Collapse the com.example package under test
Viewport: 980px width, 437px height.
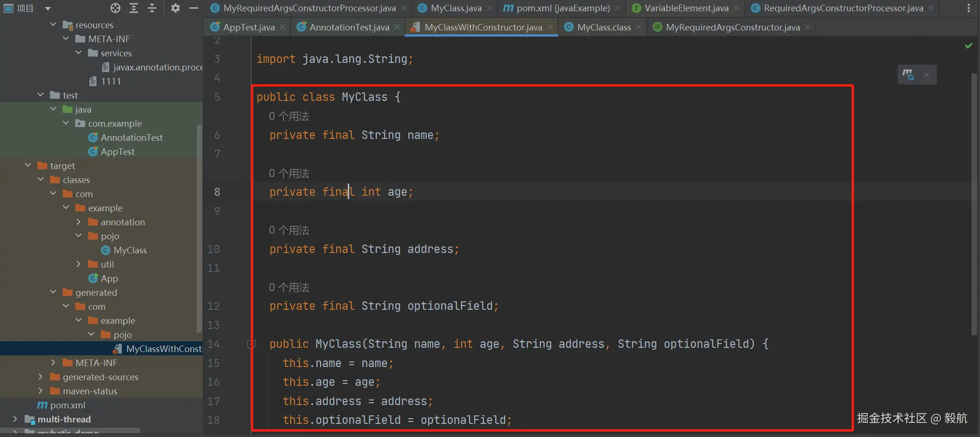[66, 123]
